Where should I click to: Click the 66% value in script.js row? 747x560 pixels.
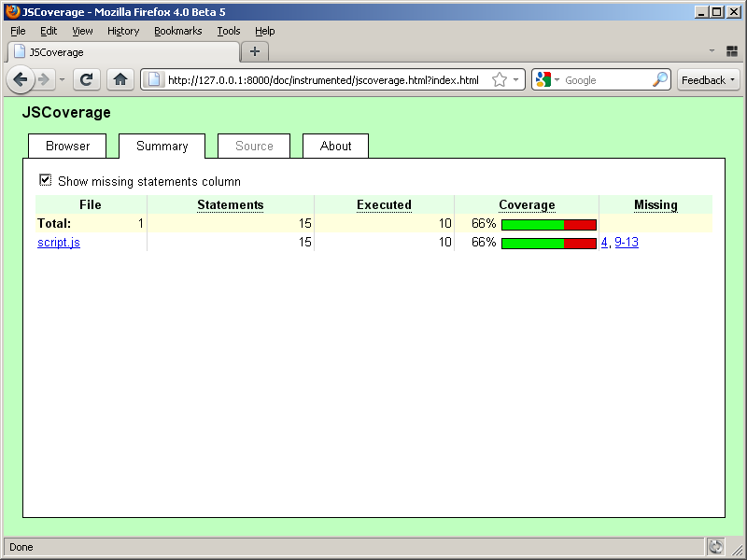pyautogui.click(x=484, y=242)
